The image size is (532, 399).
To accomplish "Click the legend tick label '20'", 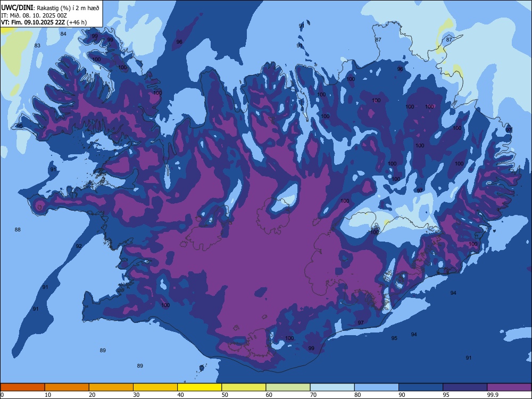I will (x=92, y=395).
